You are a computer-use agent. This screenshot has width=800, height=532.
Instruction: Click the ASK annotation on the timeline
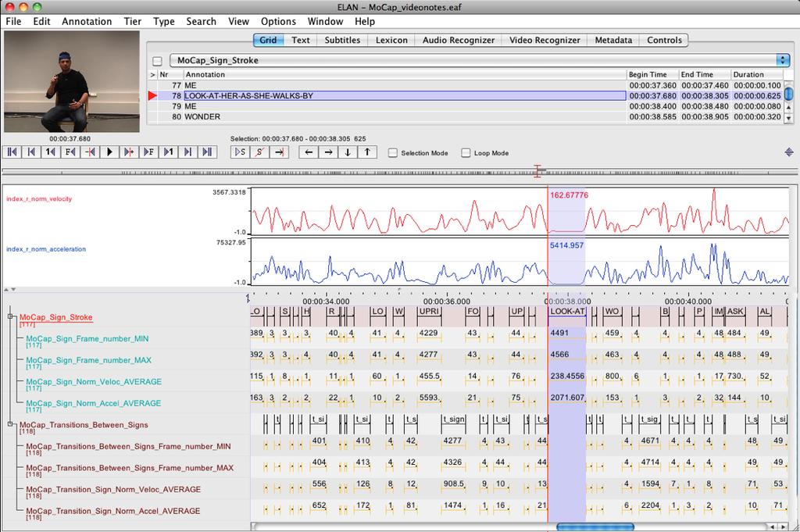[735, 312]
